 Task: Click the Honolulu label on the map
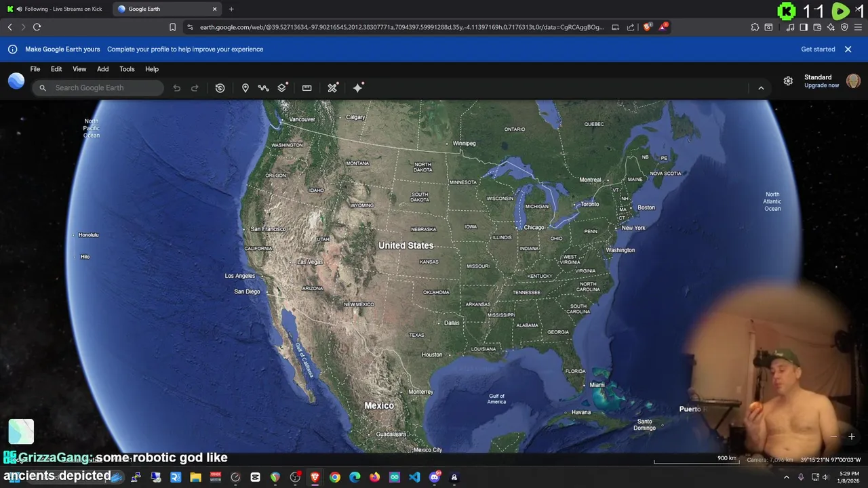click(88, 235)
